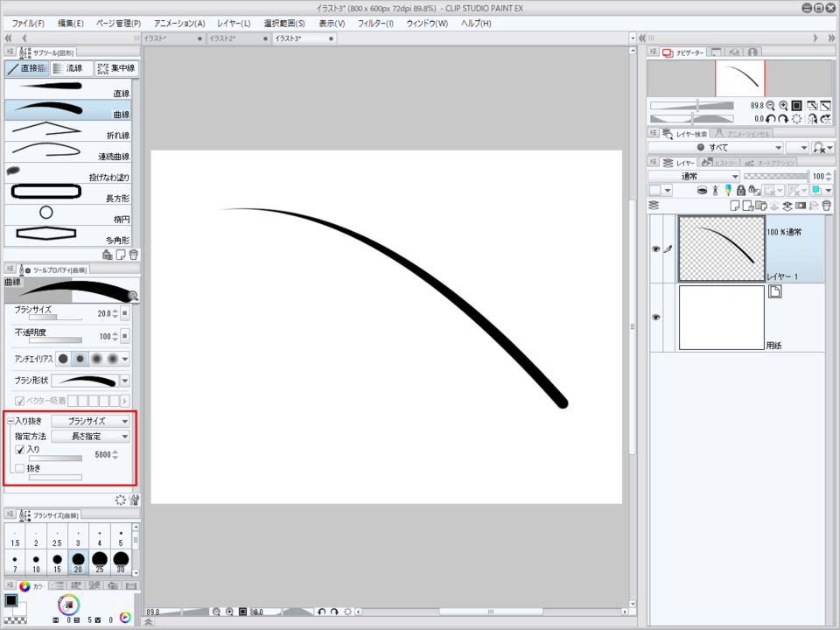The image size is (840, 630).
Task: Open the フィルター(I) menu
Action: 375,23
